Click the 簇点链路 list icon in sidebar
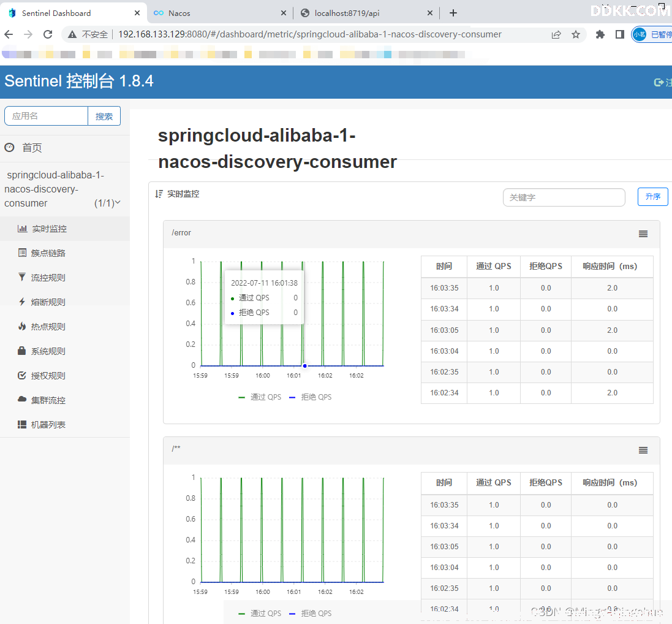This screenshot has height=624, width=672. (22, 253)
